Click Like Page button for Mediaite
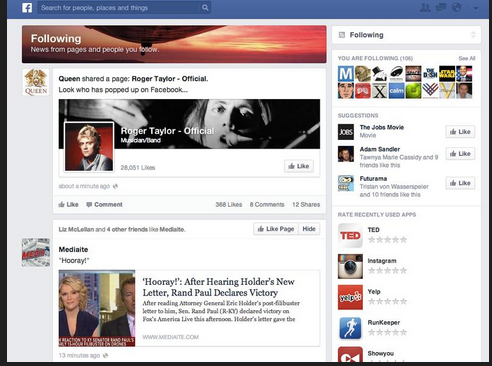Image resolution: width=492 pixels, height=366 pixels. click(x=276, y=229)
